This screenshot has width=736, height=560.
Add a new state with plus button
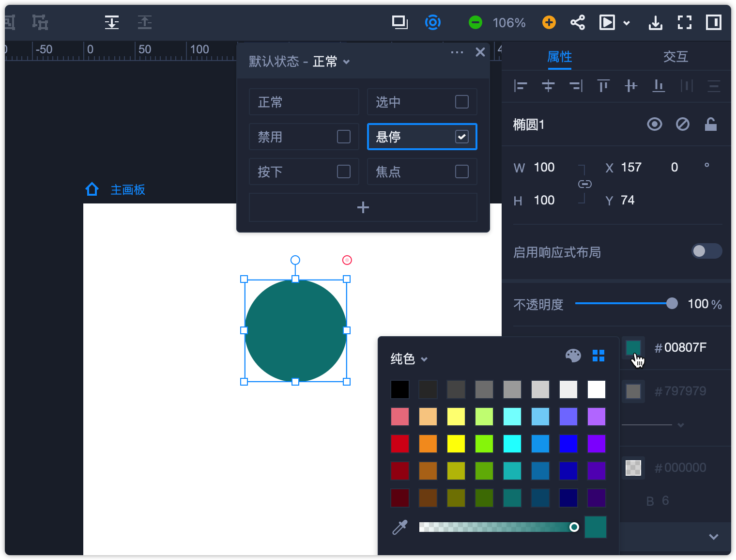[363, 207]
